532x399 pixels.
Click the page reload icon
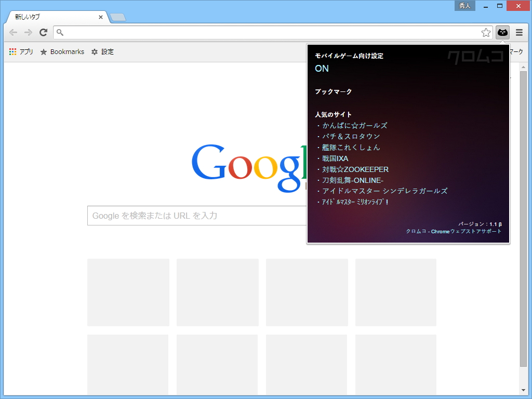pos(43,32)
